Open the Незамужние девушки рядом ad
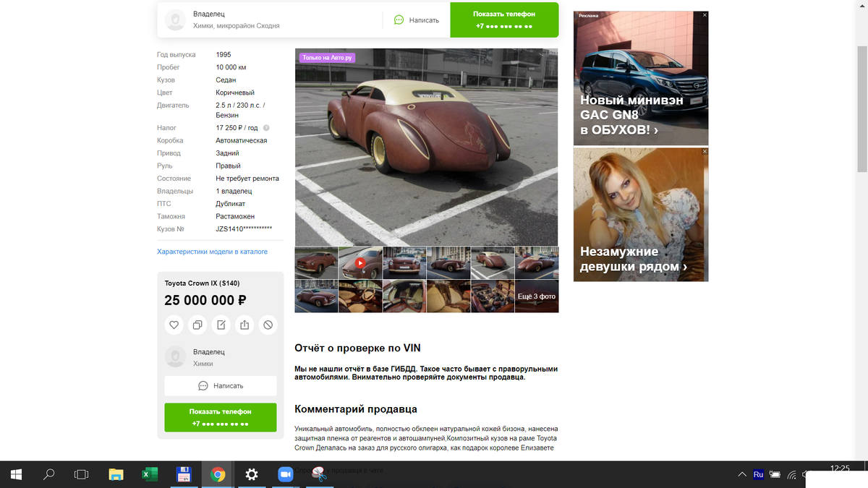Screen dimensions: 868x488 click(x=641, y=214)
